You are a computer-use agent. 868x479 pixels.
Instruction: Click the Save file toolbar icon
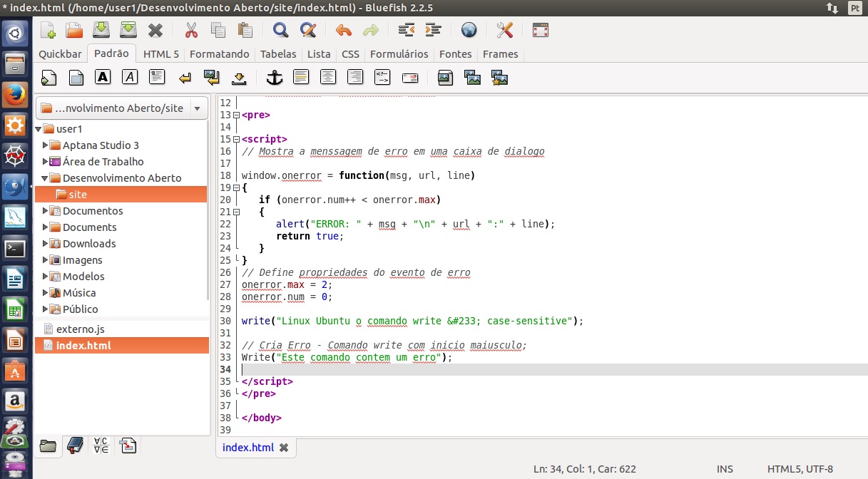(101, 30)
